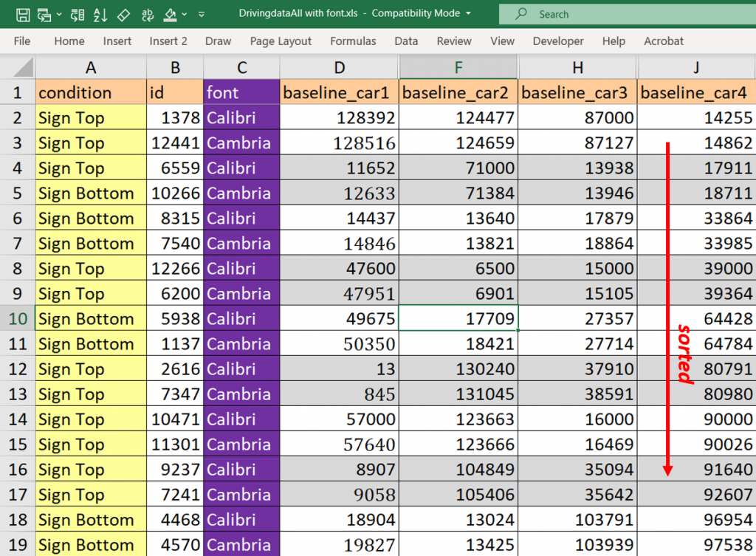Select cell containing 130240

pos(458,369)
